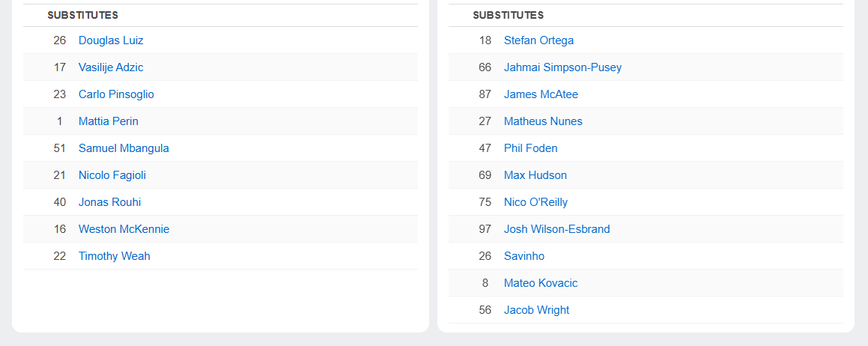Click Timothy Weah's name
The height and width of the screenshot is (346, 868).
click(115, 256)
